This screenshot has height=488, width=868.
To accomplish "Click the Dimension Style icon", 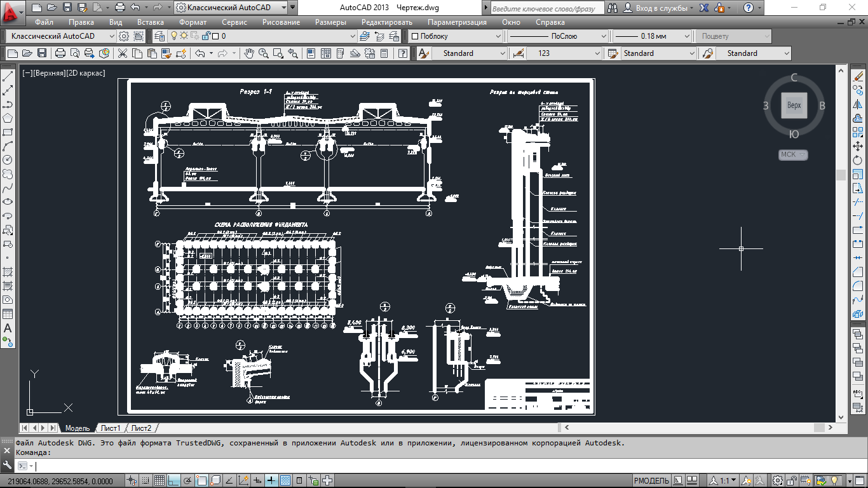I will pyautogui.click(x=519, y=53).
